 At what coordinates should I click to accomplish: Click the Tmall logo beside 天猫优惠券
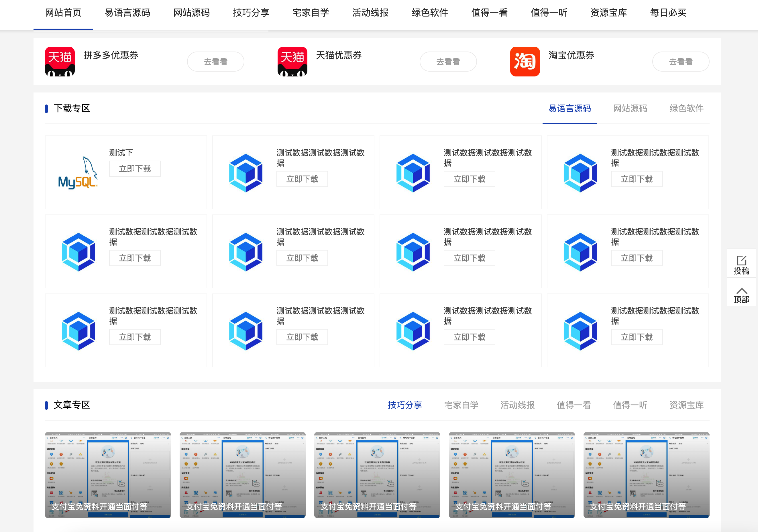pyautogui.click(x=292, y=61)
